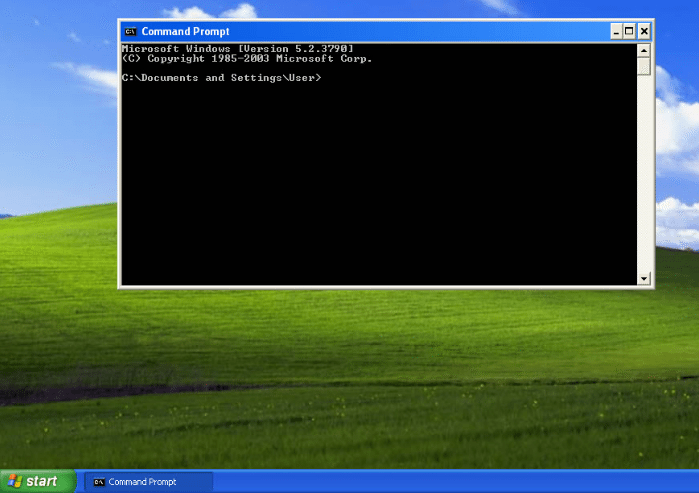Click the cmd icon on the taskbar button

[99, 482]
